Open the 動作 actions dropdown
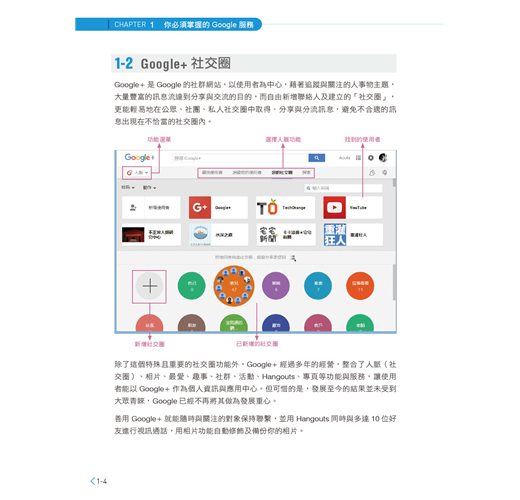The image size is (520, 500). pyautogui.click(x=149, y=187)
